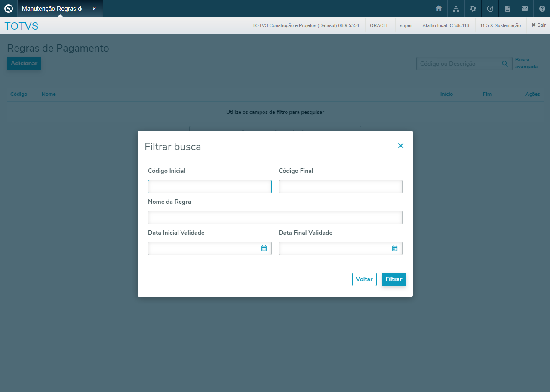Close the Manutenção Regras tab

click(94, 9)
